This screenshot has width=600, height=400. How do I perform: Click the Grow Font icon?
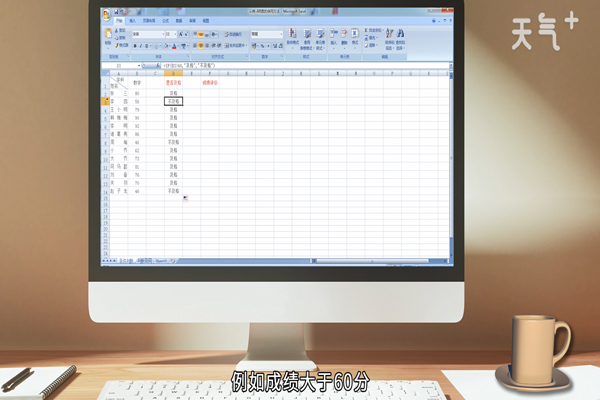(x=181, y=34)
